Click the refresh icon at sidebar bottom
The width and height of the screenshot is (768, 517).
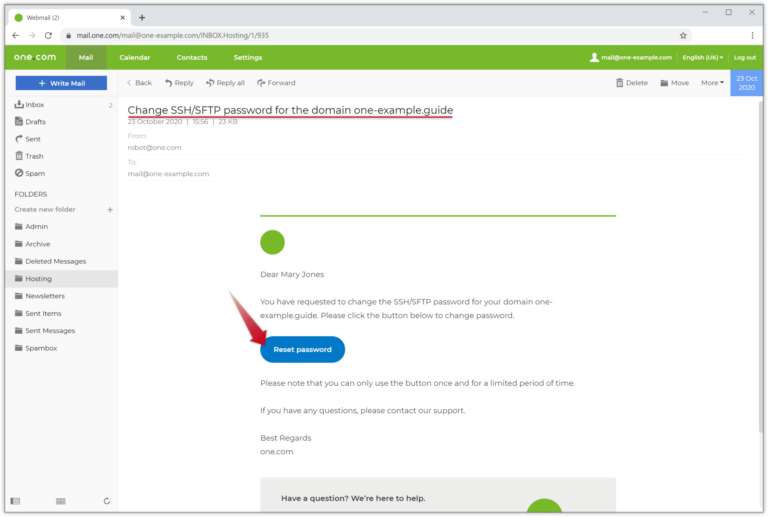(107, 501)
